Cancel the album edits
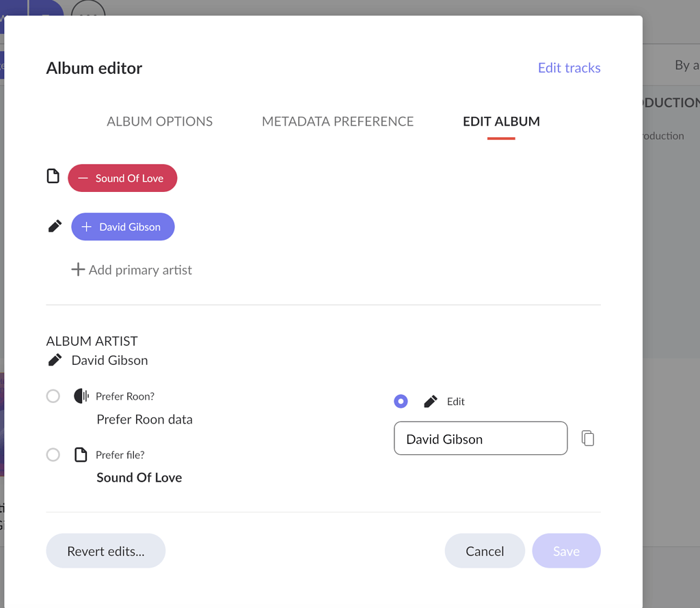Image resolution: width=700 pixels, height=608 pixels. pos(485,551)
